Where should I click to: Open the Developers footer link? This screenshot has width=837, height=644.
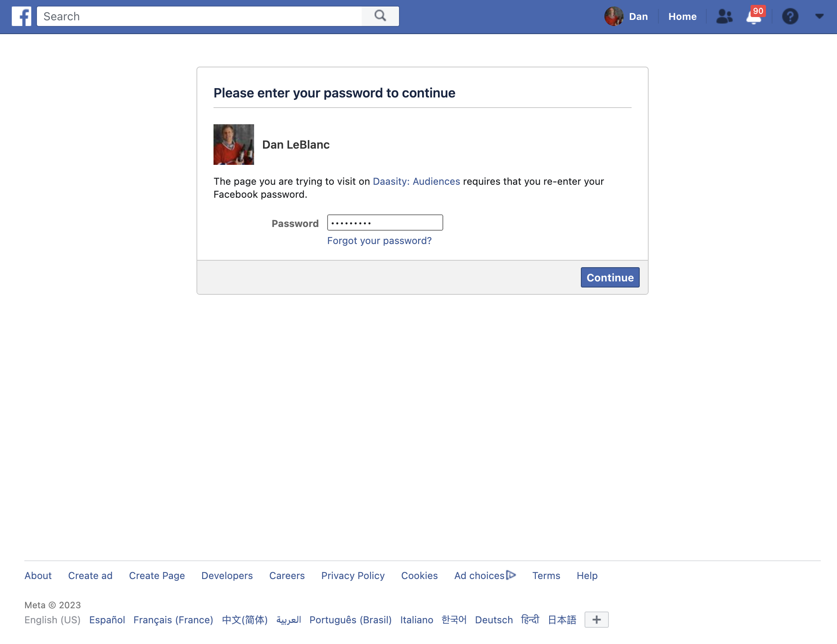tap(227, 576)
